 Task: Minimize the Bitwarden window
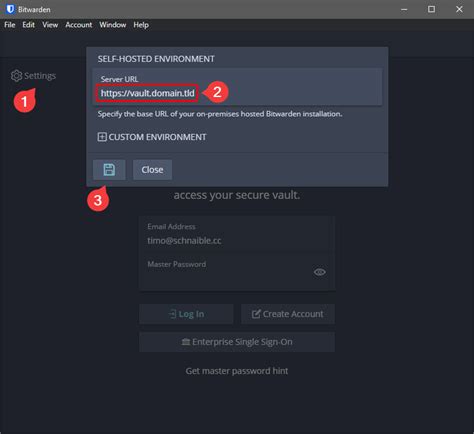pyautogui.click(x=404, y=9)
